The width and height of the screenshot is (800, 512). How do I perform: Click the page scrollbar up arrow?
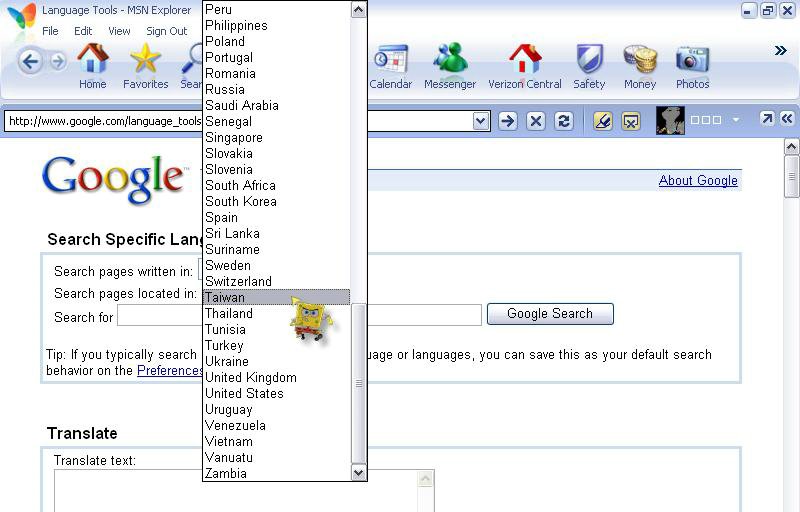tap(791, 147)
